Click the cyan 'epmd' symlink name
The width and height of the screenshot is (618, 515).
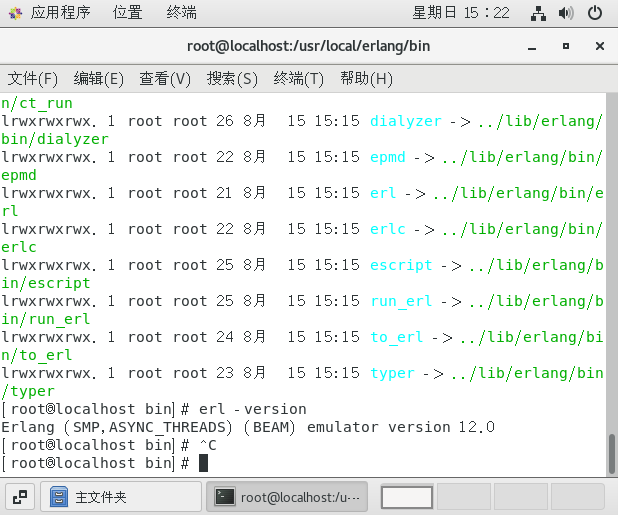coord(388,157)
